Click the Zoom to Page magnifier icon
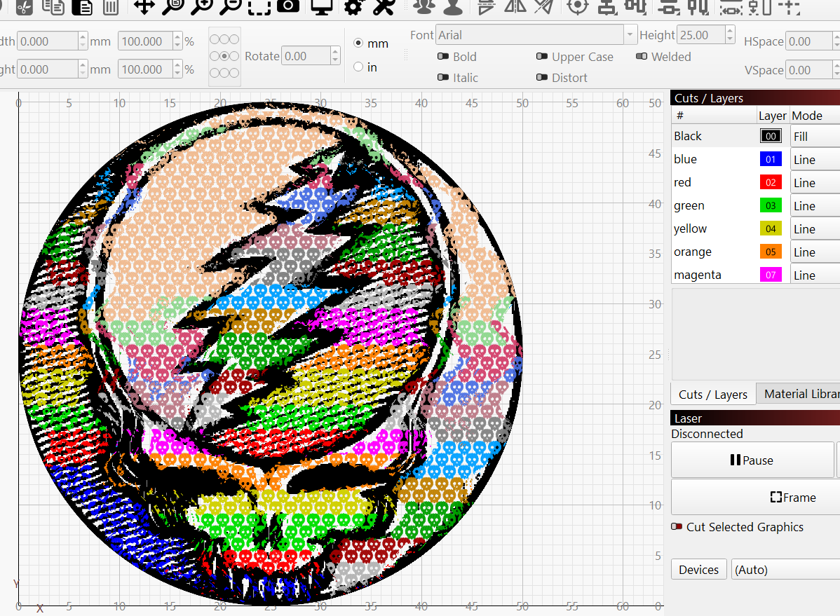The image size is (840, 616). (x=173, y=7)
